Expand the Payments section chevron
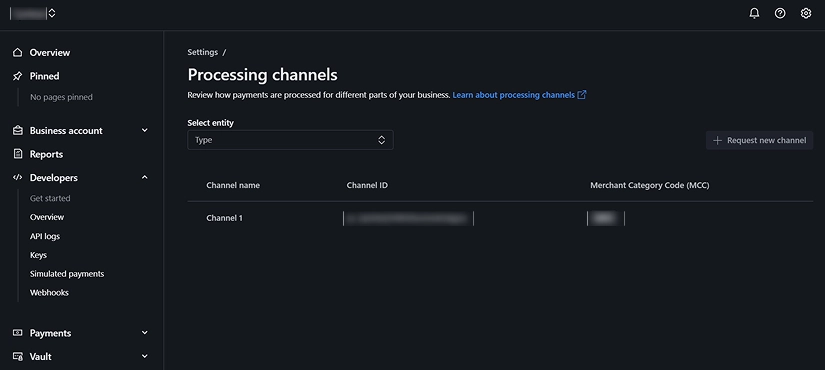The image size is (825, 370). [x=145, y=333]
